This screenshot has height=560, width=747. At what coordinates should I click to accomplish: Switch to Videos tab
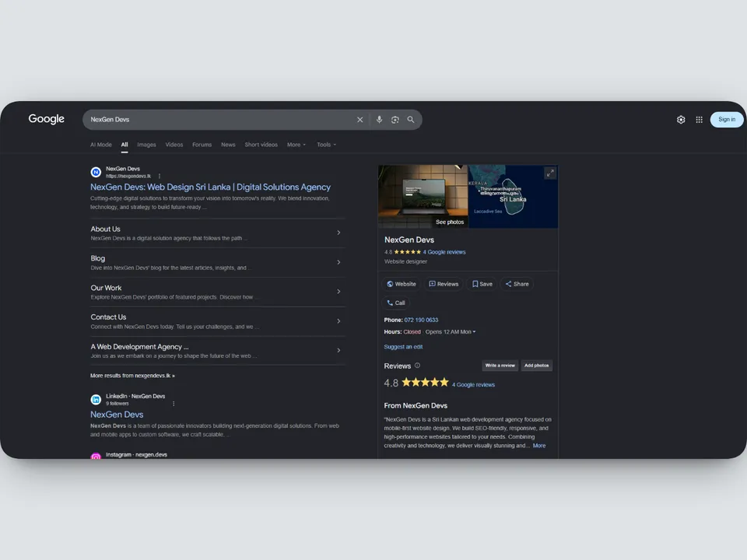(x=174, y=145)
